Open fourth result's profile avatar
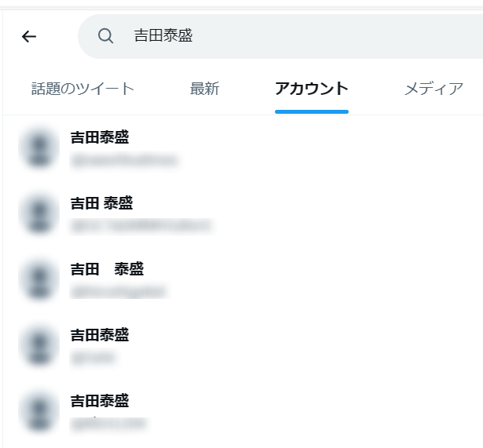 [x=39, y=345]
